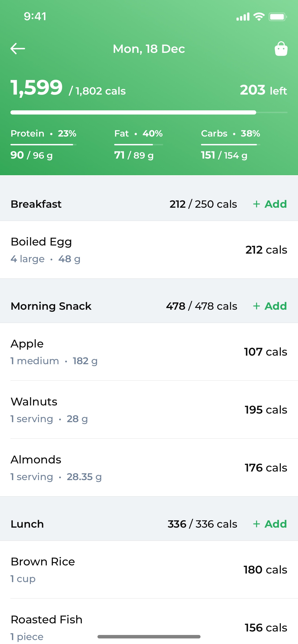Tap the Protein macro progress bar
The width and height of the screenshot is (298, 644).
[43, 144]
